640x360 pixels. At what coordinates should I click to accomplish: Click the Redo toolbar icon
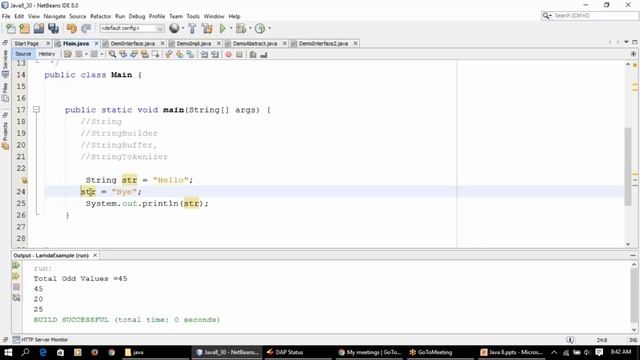86,29
